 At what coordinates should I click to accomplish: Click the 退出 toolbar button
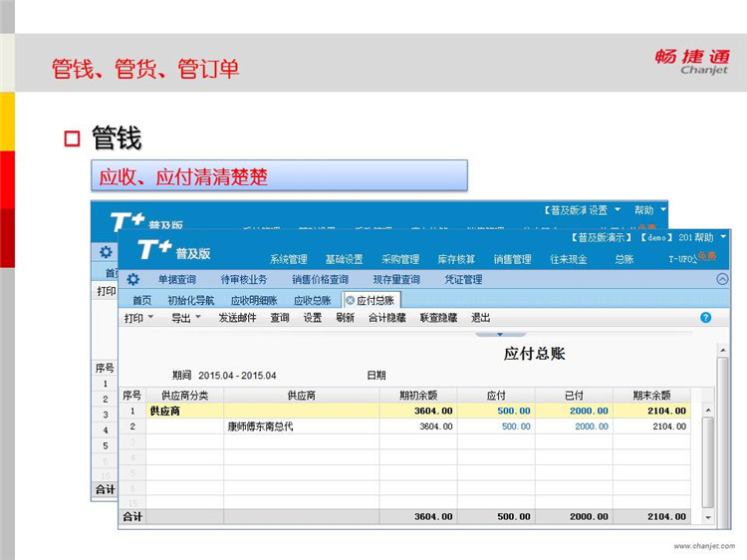click(480, 318)
